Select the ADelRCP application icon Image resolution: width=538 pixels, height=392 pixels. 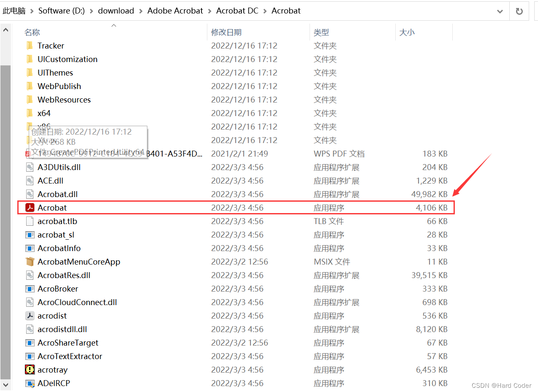pos(30,383)
